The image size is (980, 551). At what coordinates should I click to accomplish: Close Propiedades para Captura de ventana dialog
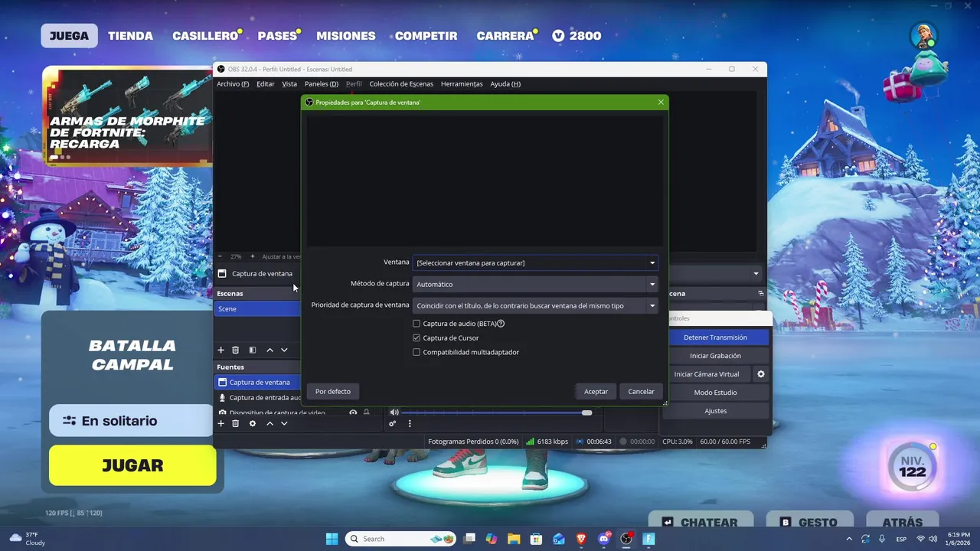pyautogui.click(x=661, y=102)
